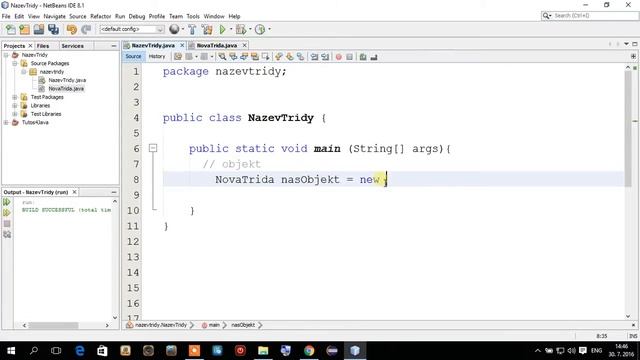
Task: Expand the Test Libraries node
Action: click(15, 114)
